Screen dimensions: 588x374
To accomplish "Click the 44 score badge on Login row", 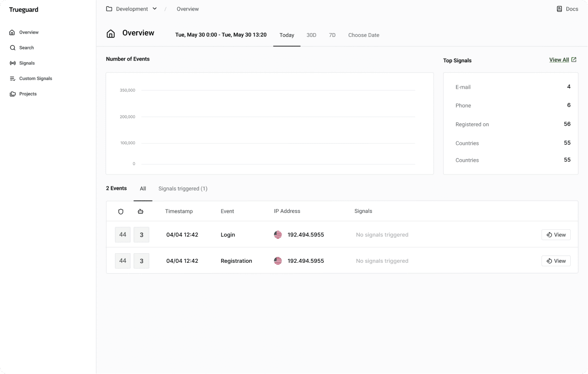I will [122, 234].
